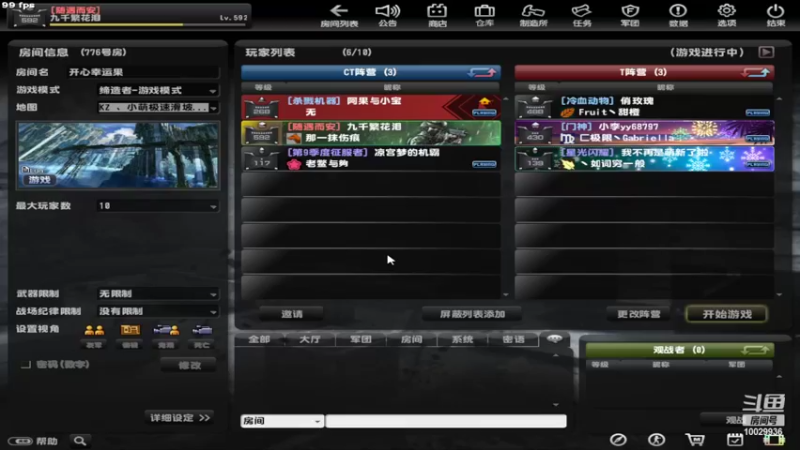800x450 pixels.
Task: Toggle the chat visibility eye icon
Action: [x=555, y=338]
